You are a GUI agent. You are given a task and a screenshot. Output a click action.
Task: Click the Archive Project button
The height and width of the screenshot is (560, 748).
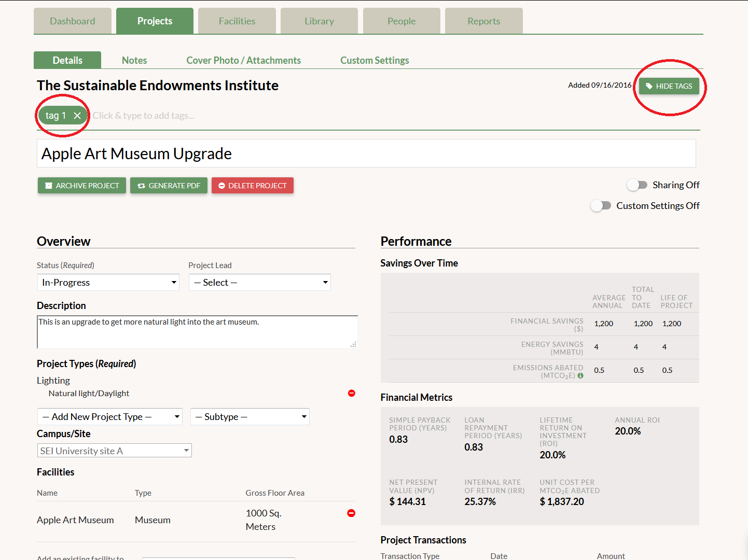[x=82, y=186]
